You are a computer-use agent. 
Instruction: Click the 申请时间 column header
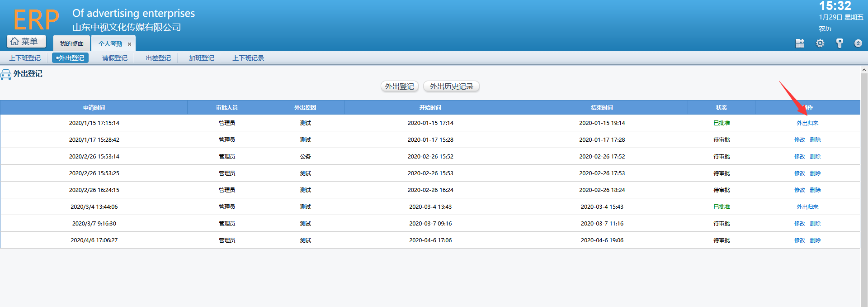[94, 108]
